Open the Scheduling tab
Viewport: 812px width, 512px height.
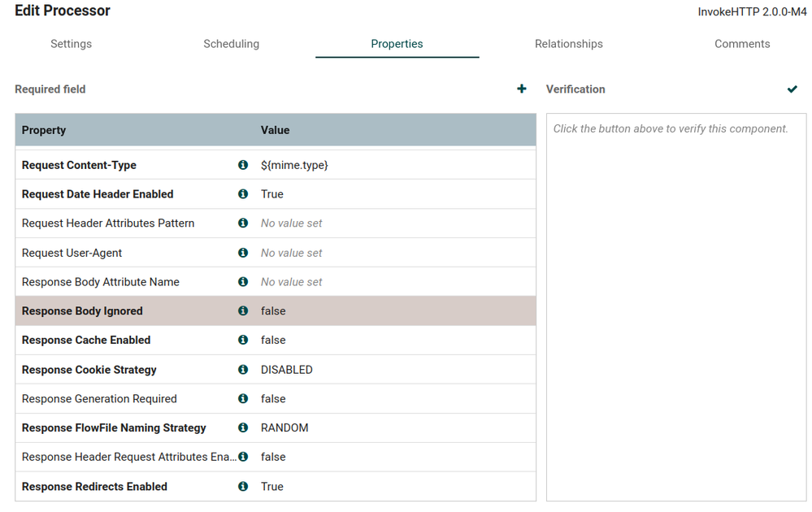[232, 44]
